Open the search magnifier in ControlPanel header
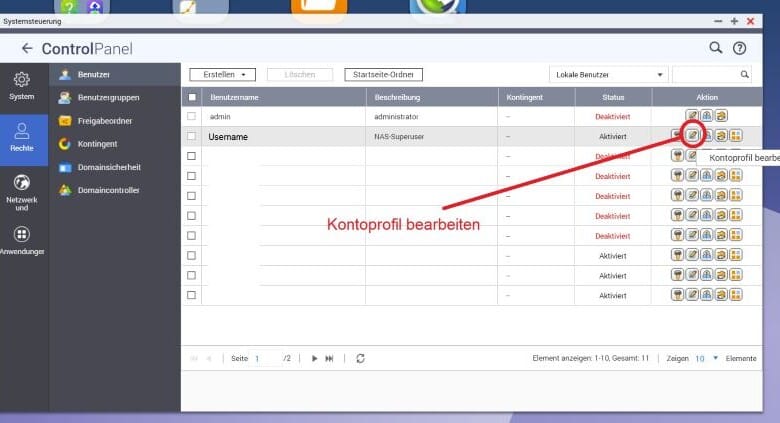 click(716, 48)
